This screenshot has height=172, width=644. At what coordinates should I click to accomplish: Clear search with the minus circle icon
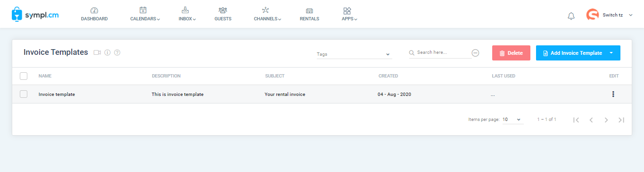click(x=476, y=53)
